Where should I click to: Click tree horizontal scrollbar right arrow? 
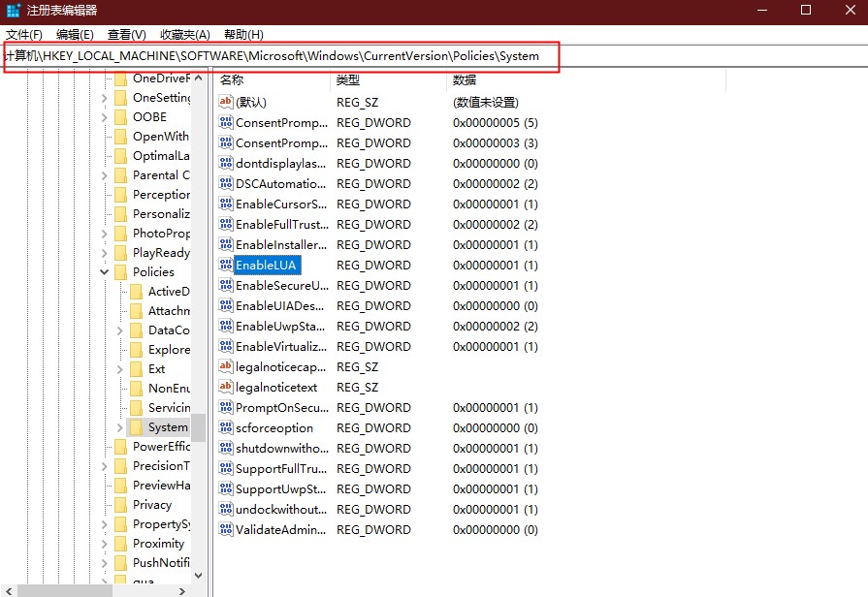click(181, 591)
